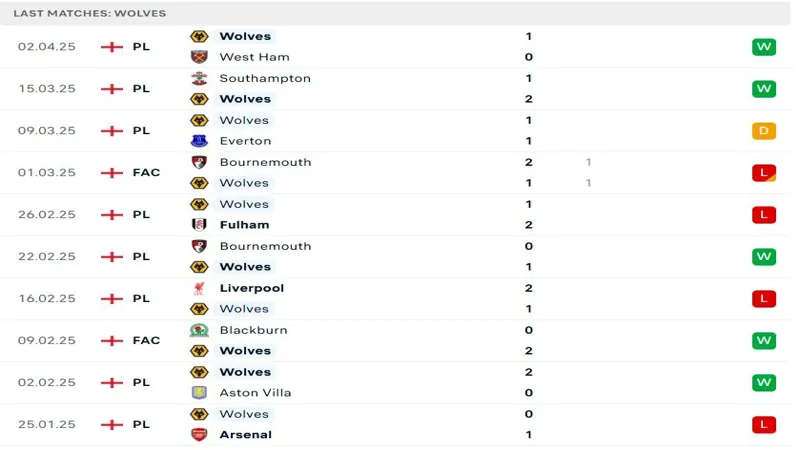
Task: Click the Everton club crest
Action: [199, 141]
